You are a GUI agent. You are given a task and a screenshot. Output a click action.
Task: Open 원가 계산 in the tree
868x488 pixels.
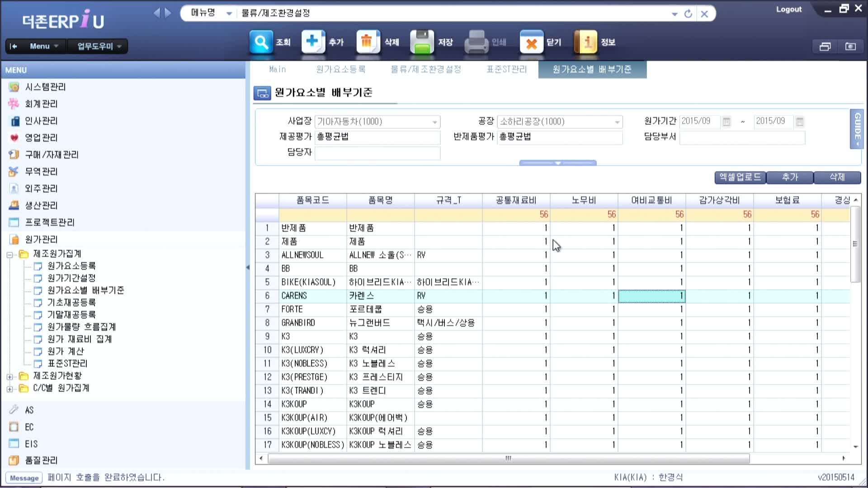(66, 351)
